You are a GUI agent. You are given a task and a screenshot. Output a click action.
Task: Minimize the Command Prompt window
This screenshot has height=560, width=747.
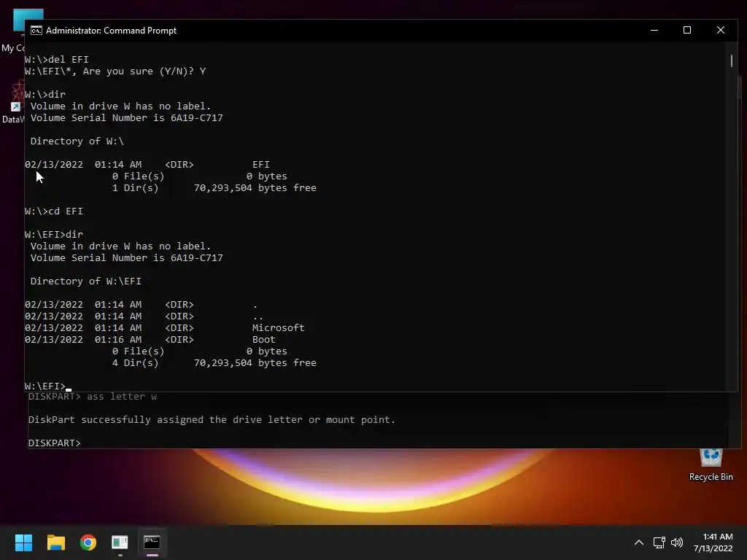654,30
